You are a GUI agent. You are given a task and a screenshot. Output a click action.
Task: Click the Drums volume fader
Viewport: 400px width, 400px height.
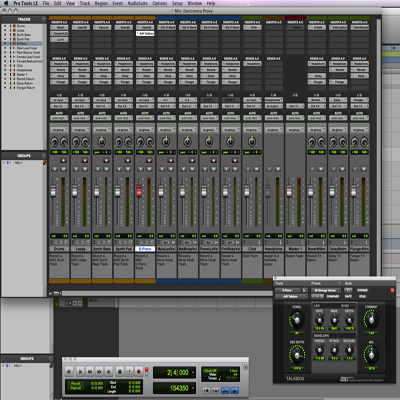[53, 191]
